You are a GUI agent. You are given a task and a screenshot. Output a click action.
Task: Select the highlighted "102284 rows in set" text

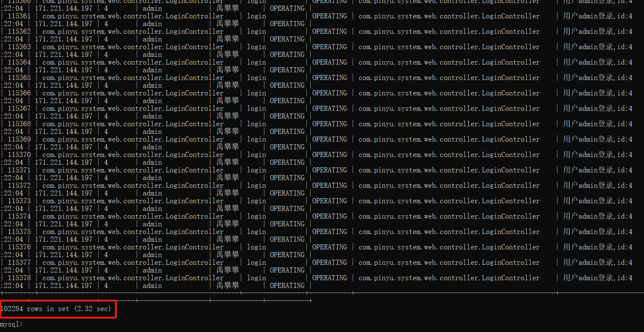pos(34,308)
